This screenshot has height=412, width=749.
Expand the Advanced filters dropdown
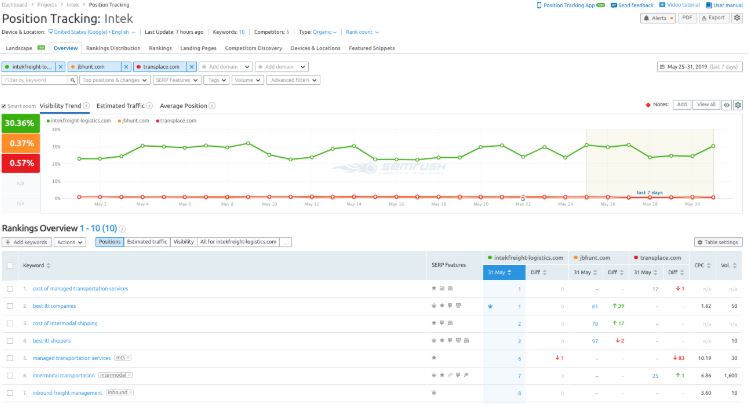[x=293, y=80]
